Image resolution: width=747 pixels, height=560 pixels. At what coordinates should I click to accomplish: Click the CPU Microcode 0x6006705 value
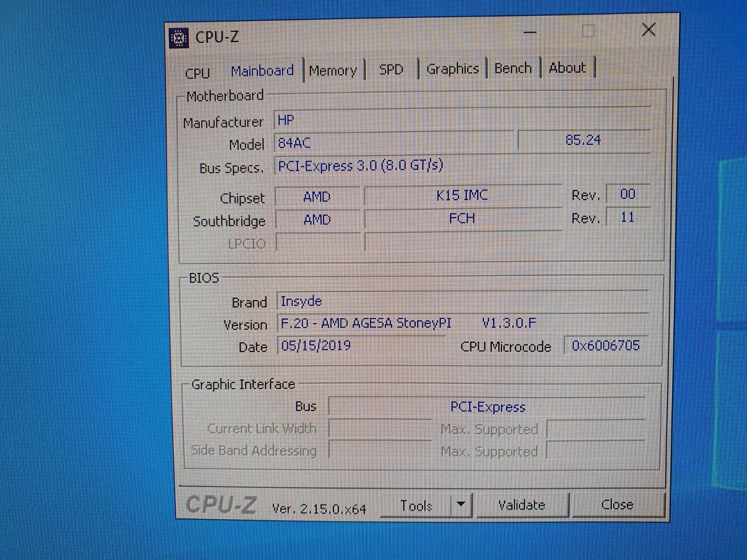click(x=606, y=345)
